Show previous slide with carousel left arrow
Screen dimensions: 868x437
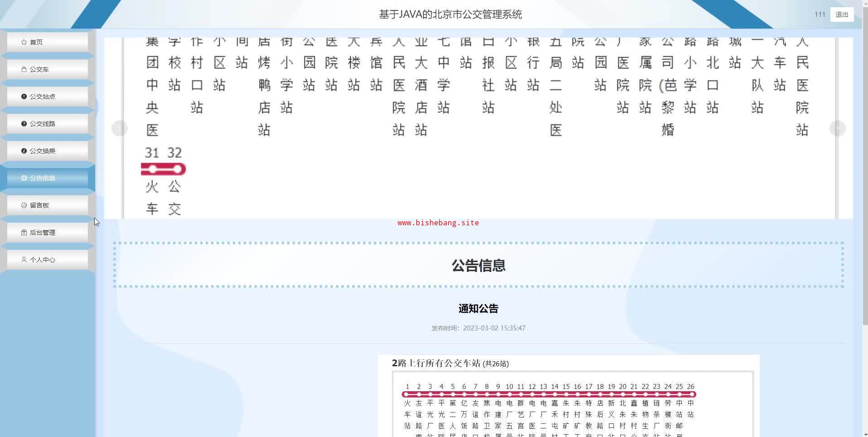click(120, 128)
